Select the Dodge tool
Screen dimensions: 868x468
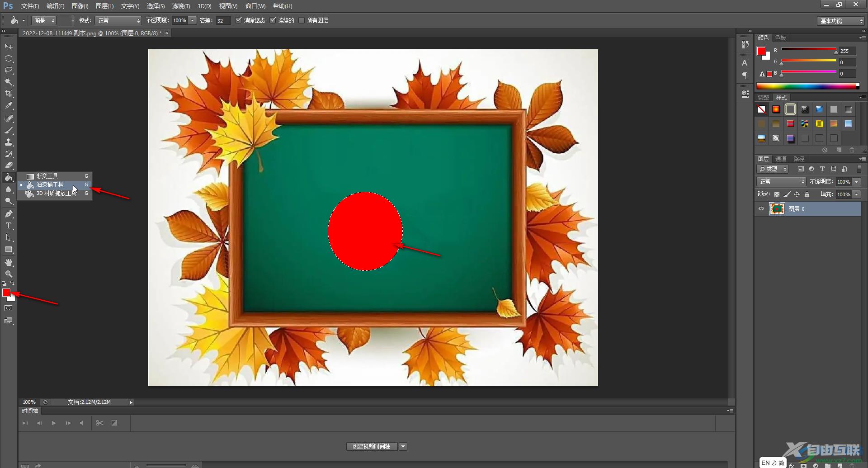[x=9, y=201]
